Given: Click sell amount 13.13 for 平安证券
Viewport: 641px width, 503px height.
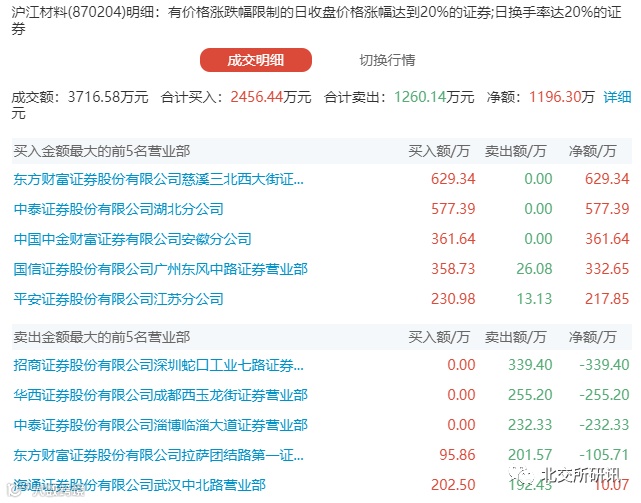Looking at the screenshot, I should (534, 299).
